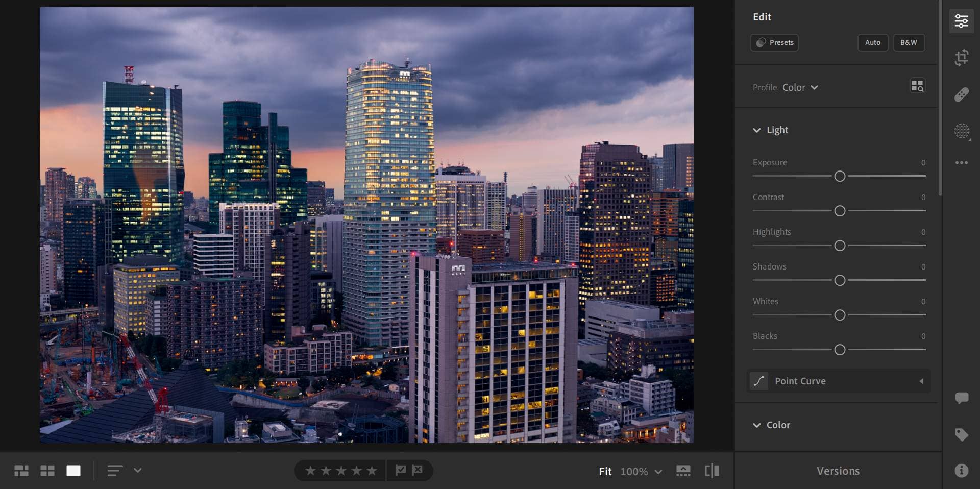Click the Exposure slider handle

click(x=840, y=176)
